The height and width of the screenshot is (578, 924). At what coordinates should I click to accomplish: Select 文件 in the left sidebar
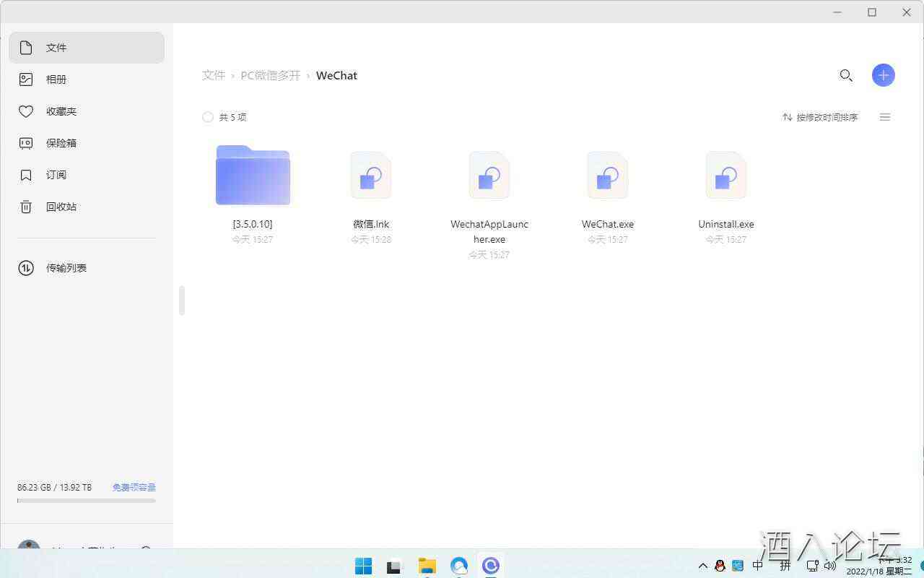point(56,48)
